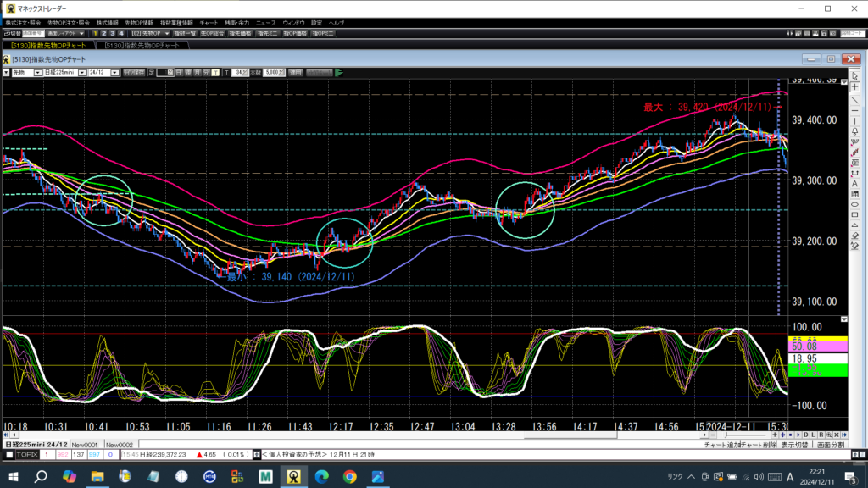Viewport: 868px width, 488px height.
Task: Click the horizontal chart scrollbar thumb
Action: (570, 435)
